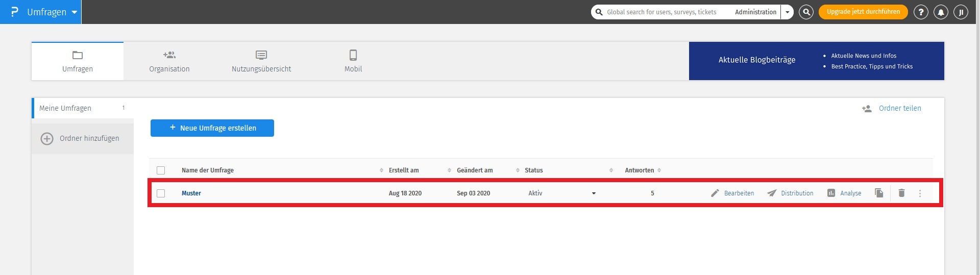The image size is (980, 275).
Task: Expand the Umfragen product dropdown
Action: click(x=74, y=12)
